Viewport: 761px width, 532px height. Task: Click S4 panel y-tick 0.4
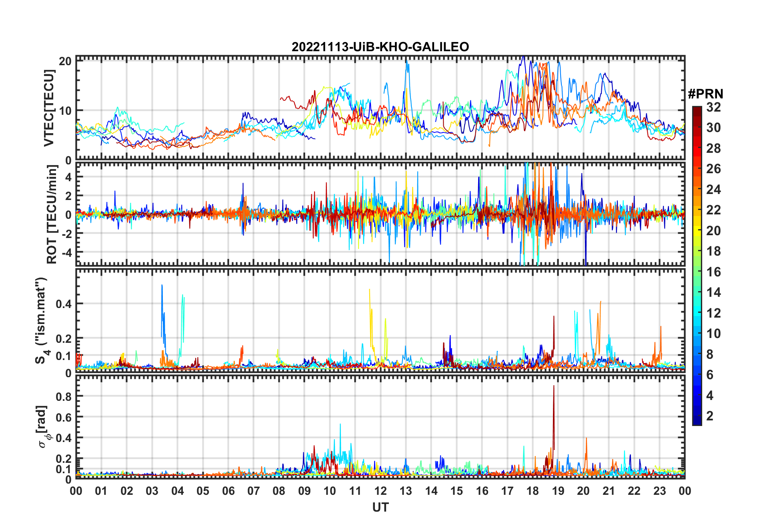(x=63, y=304)
